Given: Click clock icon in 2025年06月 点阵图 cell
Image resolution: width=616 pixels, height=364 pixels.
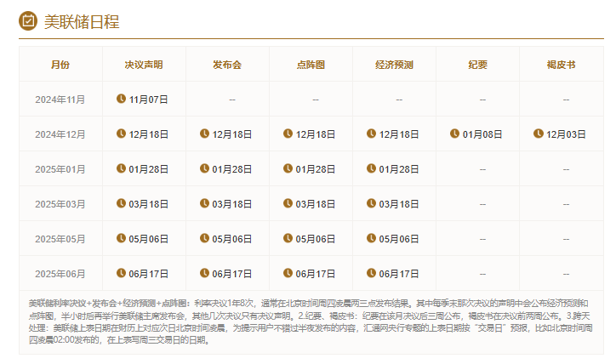Looking at the screenshot, I should pyautogui.click(x=288, y=273).
